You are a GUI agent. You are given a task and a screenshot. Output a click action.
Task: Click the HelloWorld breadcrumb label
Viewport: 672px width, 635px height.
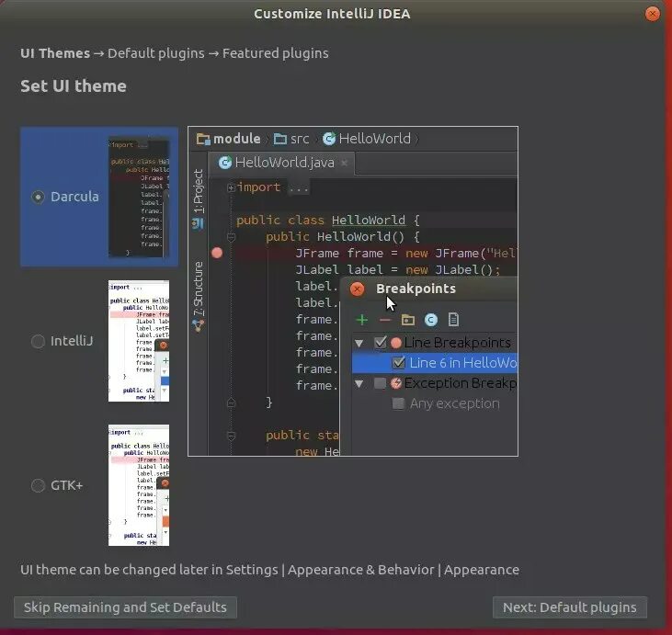tap(374, 139)
